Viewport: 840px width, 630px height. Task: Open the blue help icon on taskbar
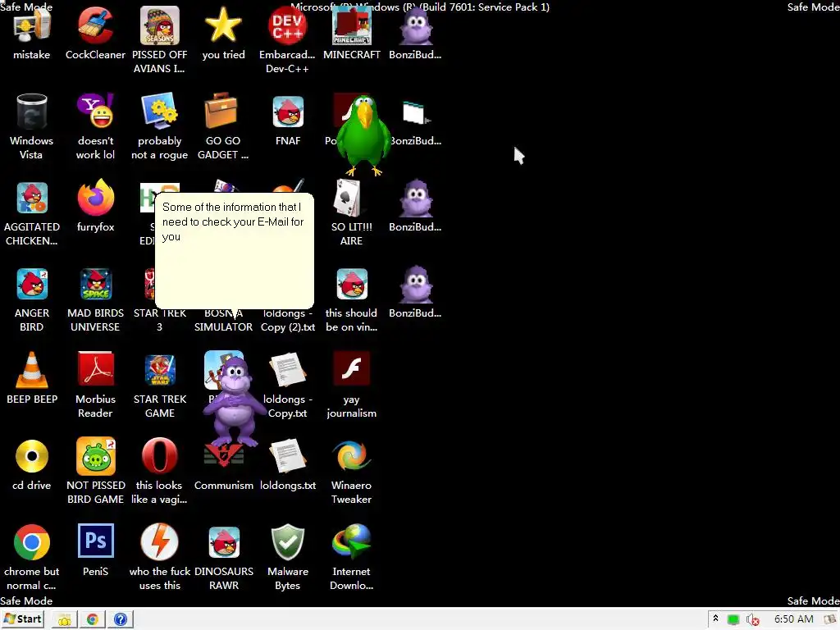point(121,619)
